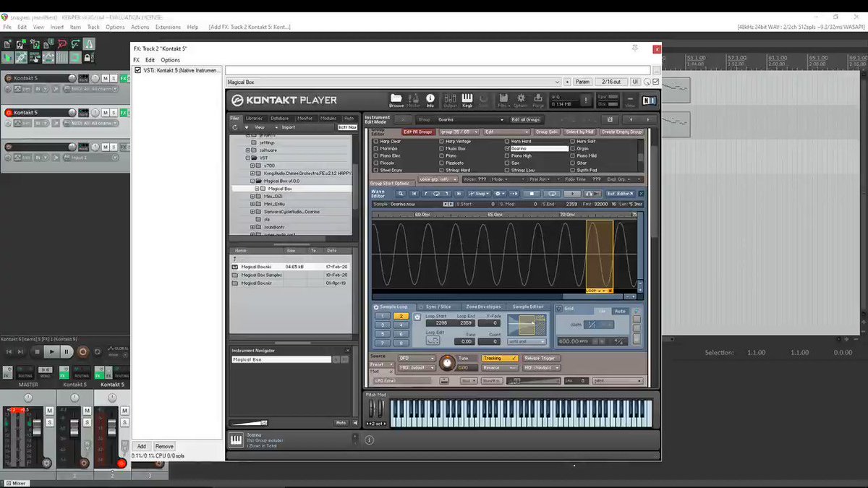Toggle the Sample Loop power button
The height and width of the screenshot is (488, 868).
coord(376,307)
